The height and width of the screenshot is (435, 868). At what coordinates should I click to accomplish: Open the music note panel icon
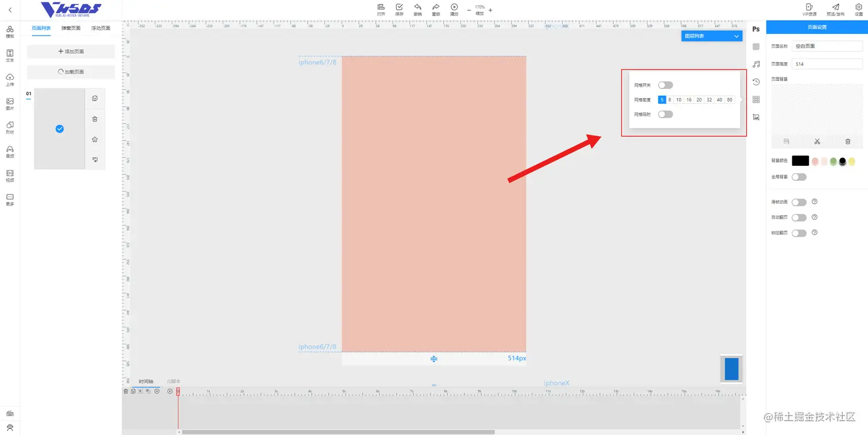pyautogui.click(x=756, y=64)
